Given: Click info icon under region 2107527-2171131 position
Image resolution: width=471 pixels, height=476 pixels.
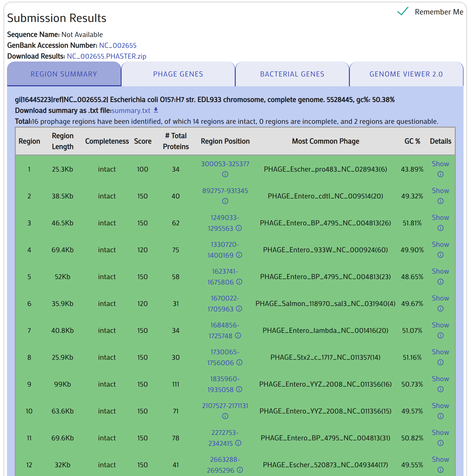Looking at the screenshot, I should pos(225,416).
